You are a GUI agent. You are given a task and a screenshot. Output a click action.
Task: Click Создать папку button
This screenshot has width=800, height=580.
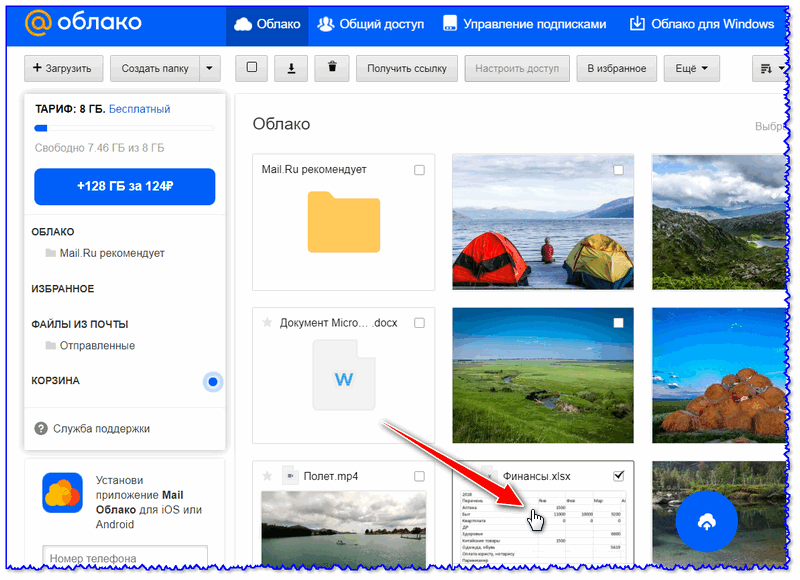click(155, 68)
